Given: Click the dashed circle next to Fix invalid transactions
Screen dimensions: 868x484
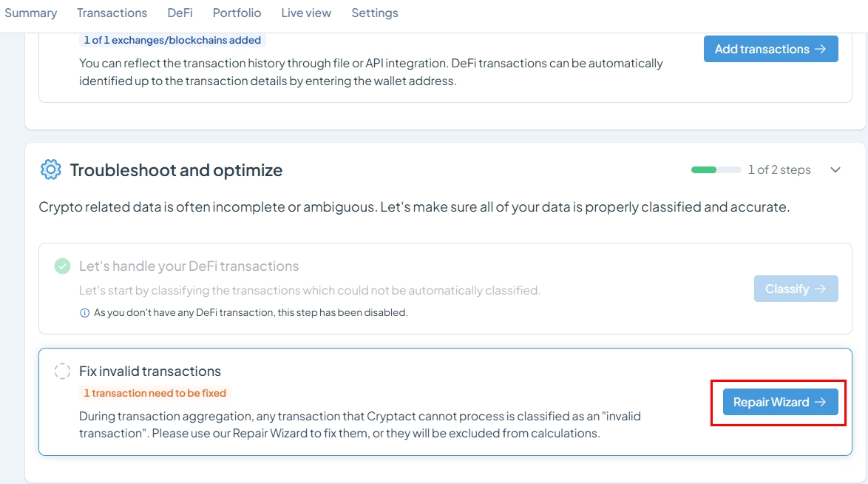Looking at the screenshot, I should click(63, 371).
